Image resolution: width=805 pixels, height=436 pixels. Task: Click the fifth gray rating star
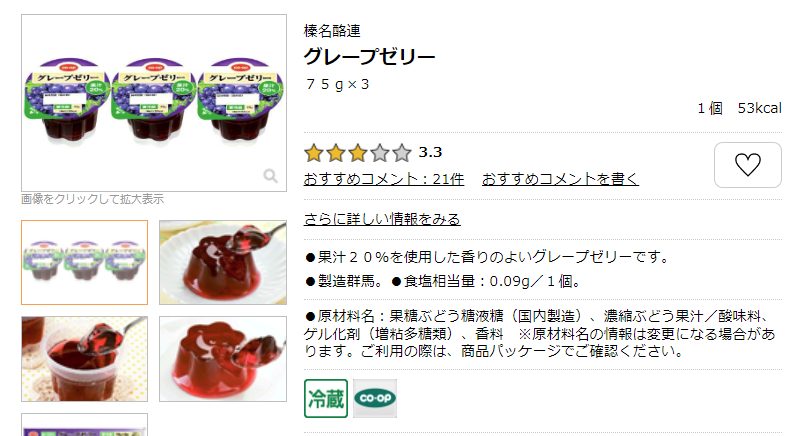402,153
